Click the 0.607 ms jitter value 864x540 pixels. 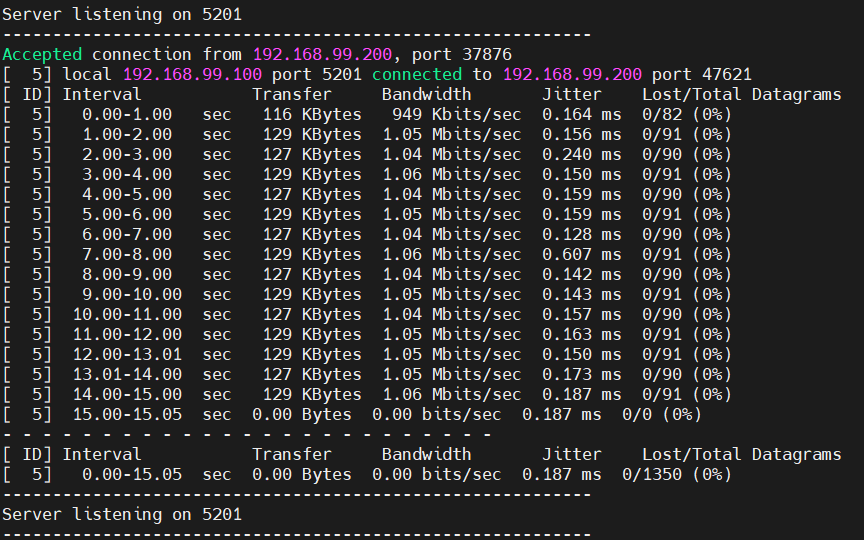click(x=581, y=254)
